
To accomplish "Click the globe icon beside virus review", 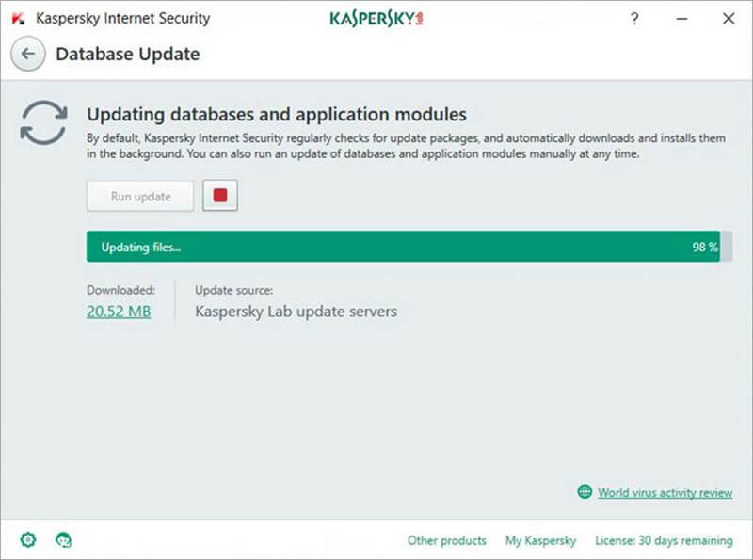I will 585,492.
